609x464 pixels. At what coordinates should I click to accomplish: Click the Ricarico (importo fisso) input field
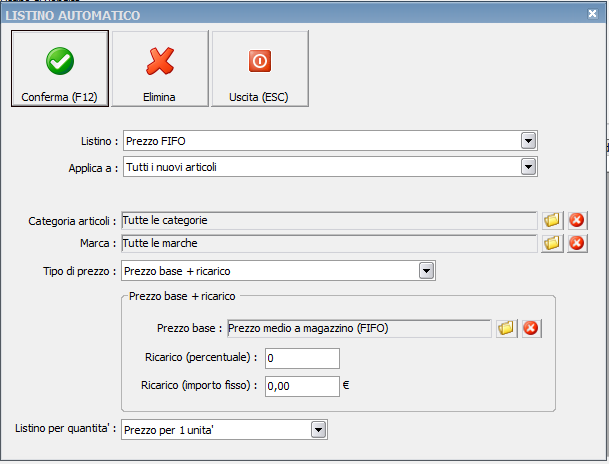[x=302, y=386]
